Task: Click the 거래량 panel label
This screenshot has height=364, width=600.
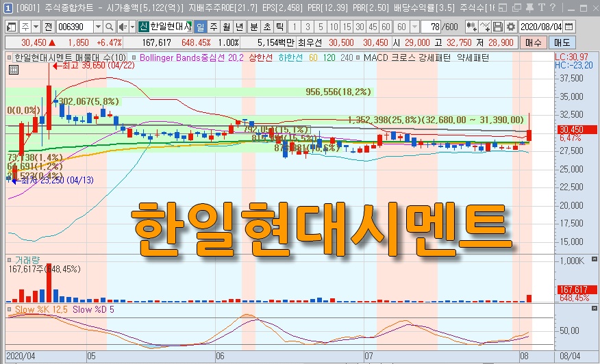Action: [27, 260]
